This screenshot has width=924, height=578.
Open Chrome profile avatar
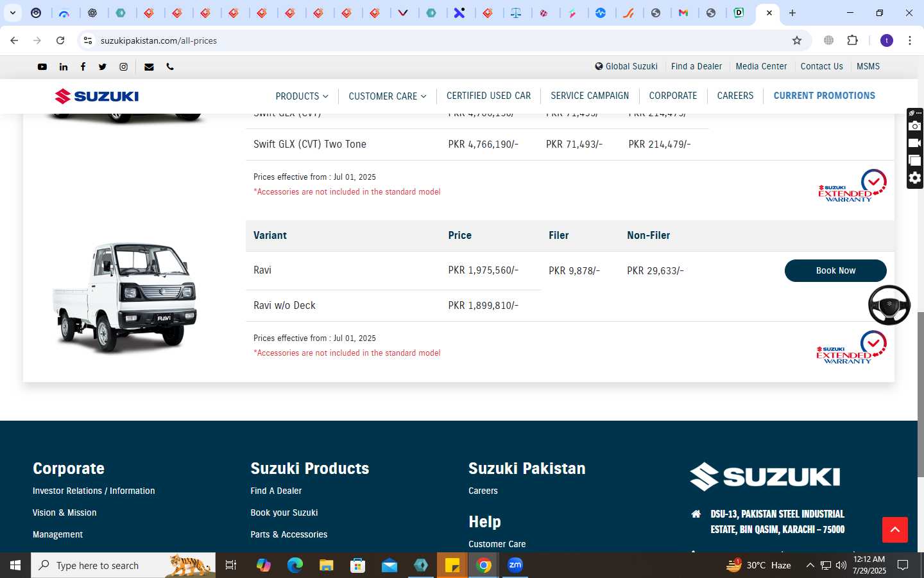pyautogui.click(x=887, y=40)
